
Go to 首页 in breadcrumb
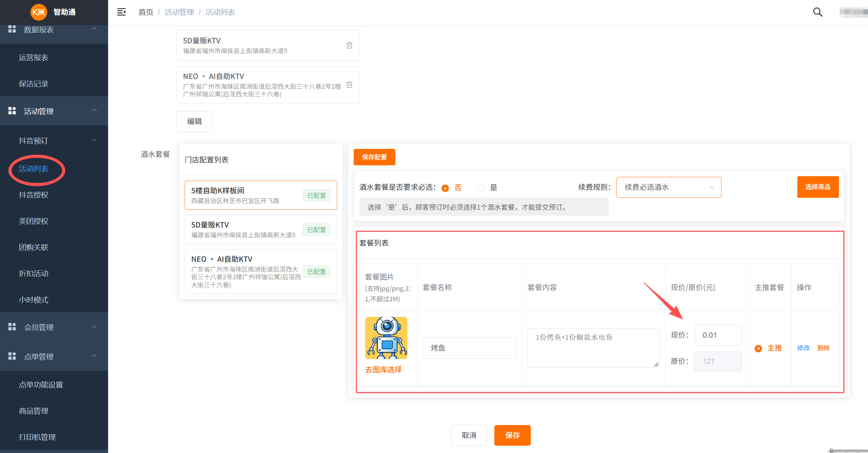(x=146, y=12)
